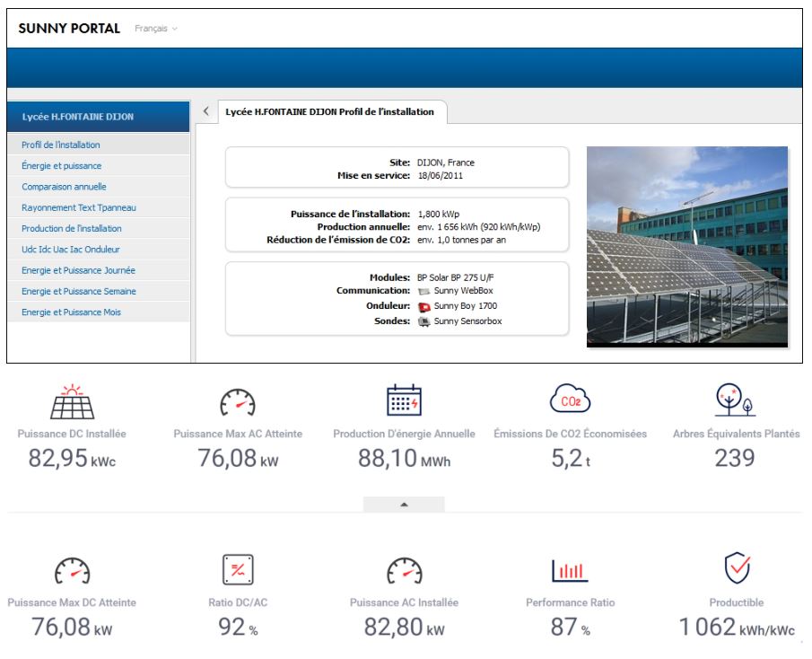The width and height of the screenshot is (812, 659).
Task: Click the Ratio DC/AC percent icon
Action: tap(238, 569)
